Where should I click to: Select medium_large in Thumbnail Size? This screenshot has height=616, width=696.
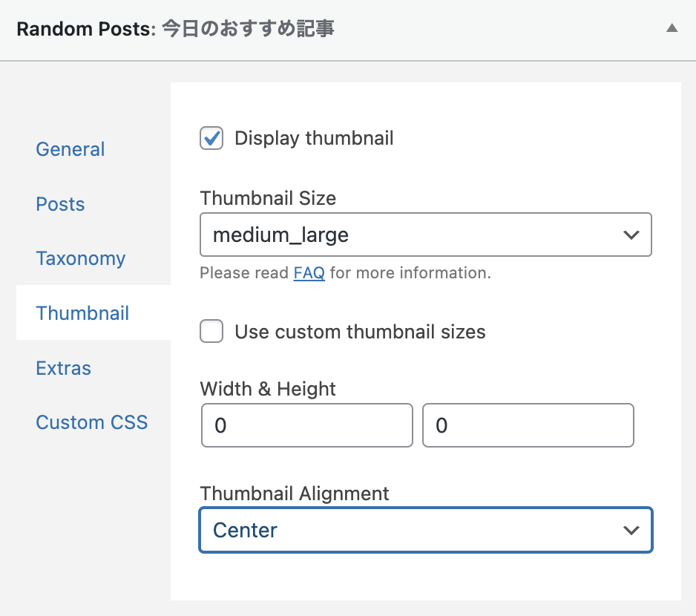(425, 235)
